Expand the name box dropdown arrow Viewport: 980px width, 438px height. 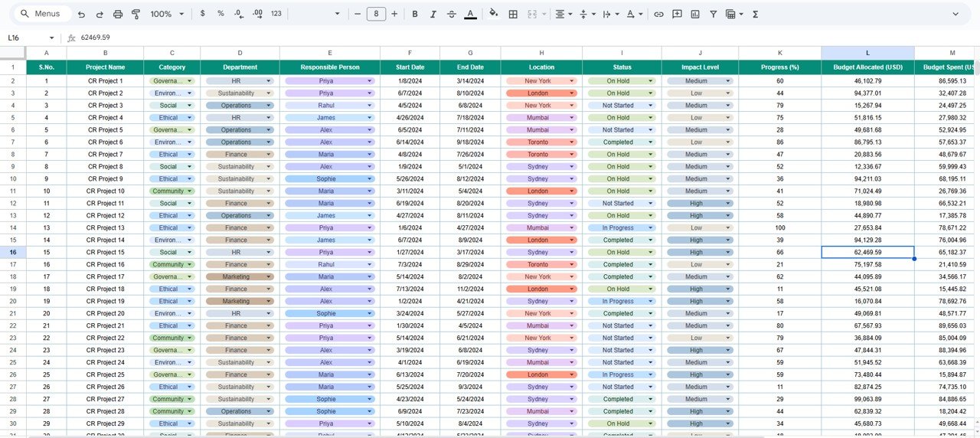click(x=52, y=38)
